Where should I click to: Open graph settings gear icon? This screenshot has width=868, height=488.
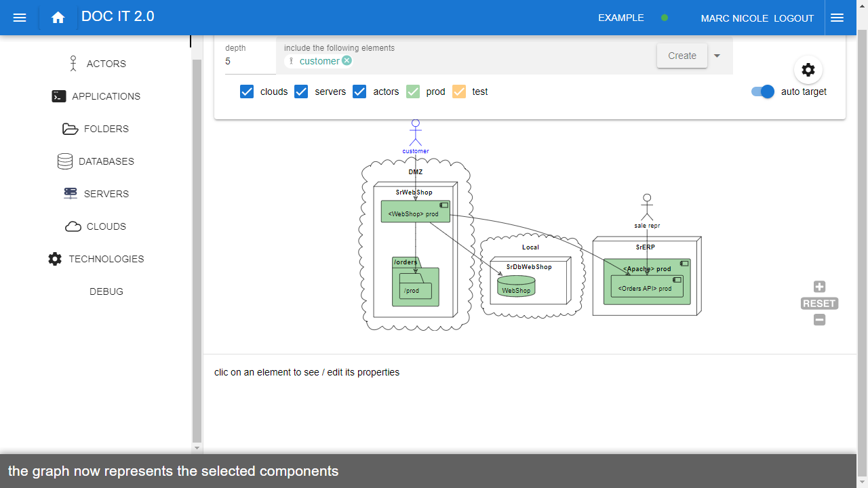808,70
